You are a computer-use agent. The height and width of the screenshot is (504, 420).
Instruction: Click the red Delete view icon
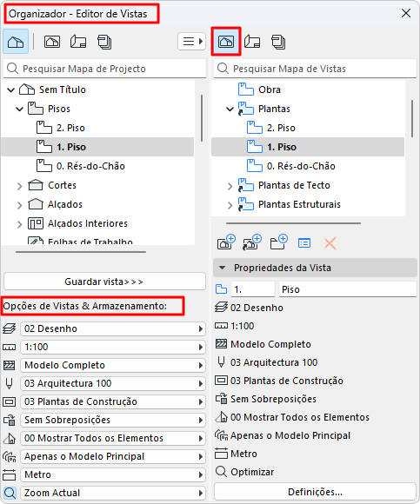pyautogui.click(x=330, y=243)
